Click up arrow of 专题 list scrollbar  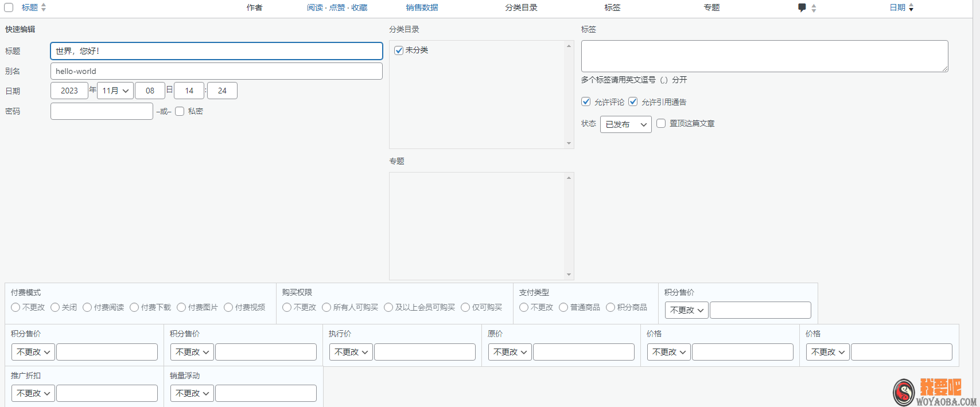click(x=569, y=178)
